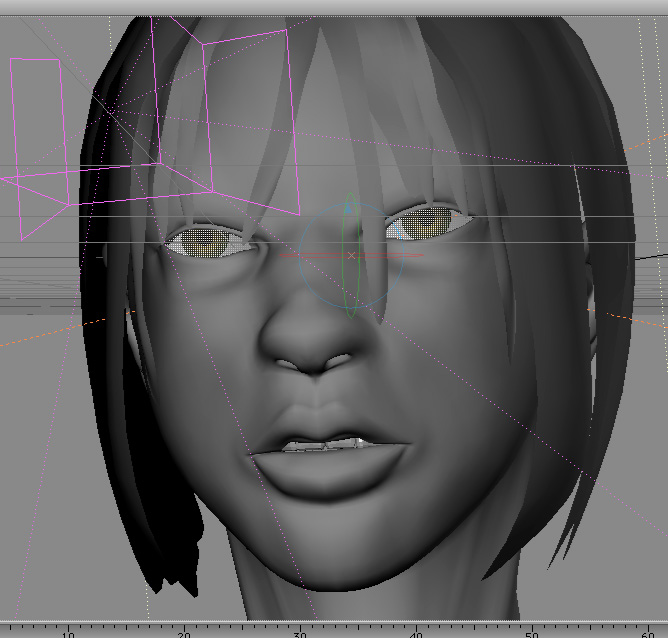Grab the red horizontal rotation ring
Screen dimensions: 668x638
click(x=292, y=257)
